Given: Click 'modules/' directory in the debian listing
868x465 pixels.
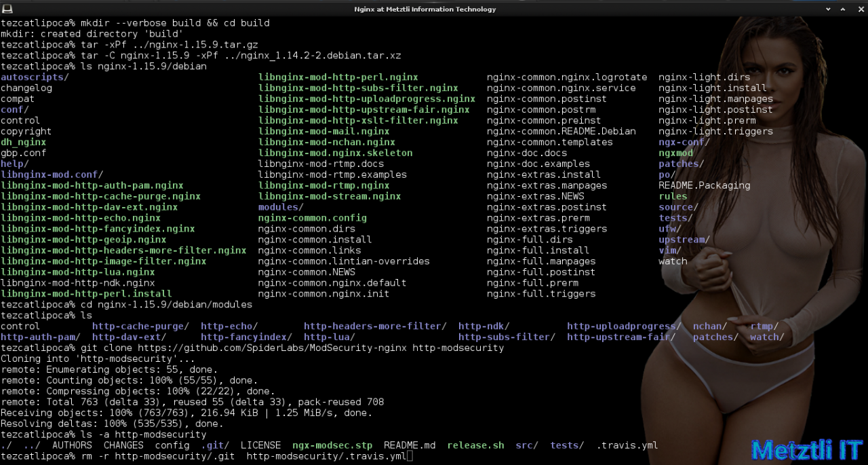Looking at the screenshot, I should [x=281, y=207].
